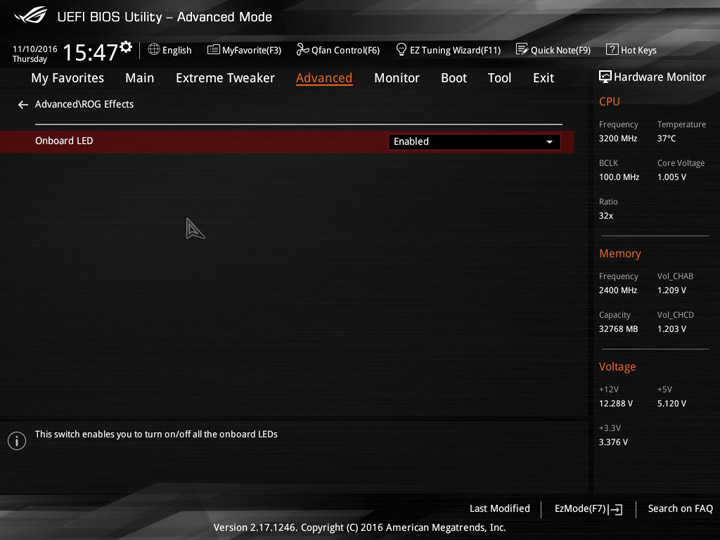Open the My Favorites tab
This screenshot has height=540, width=720.
point(68,78)
